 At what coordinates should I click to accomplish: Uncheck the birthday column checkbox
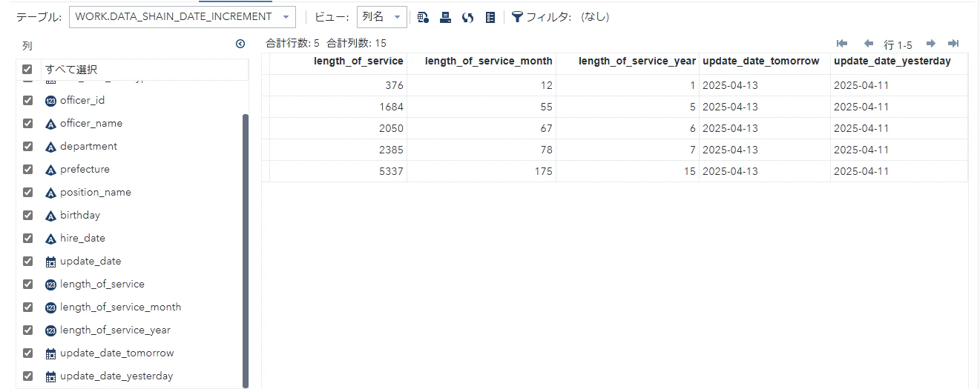point(27,215)
